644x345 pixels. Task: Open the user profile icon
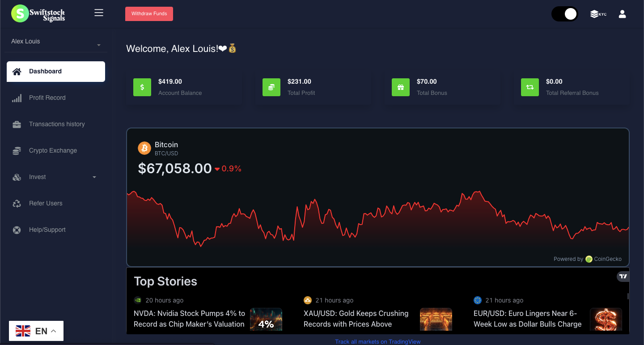point(622,14)
